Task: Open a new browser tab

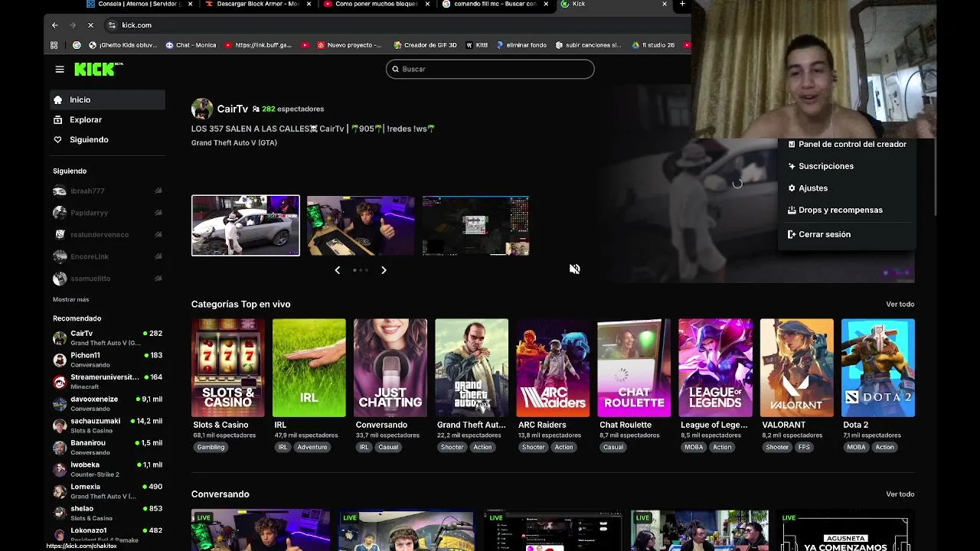Action: (x=682, y=4)
